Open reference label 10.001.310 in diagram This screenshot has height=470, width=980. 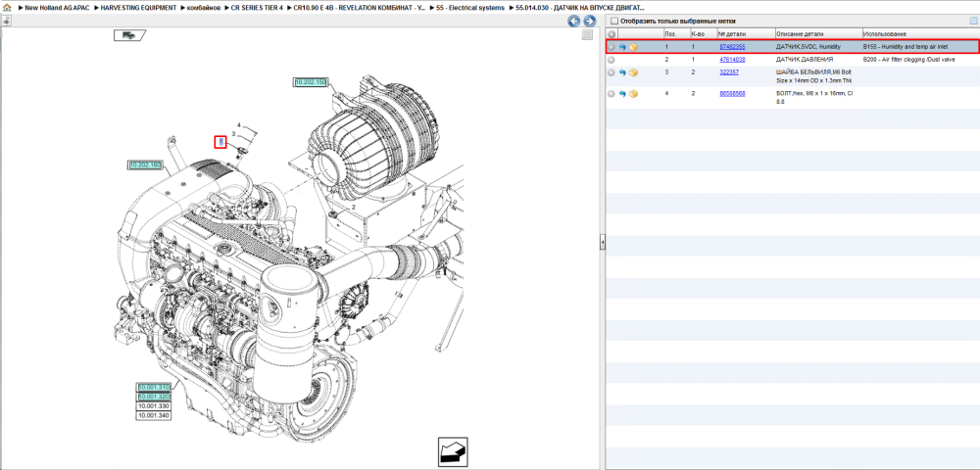tap(154, 388)
